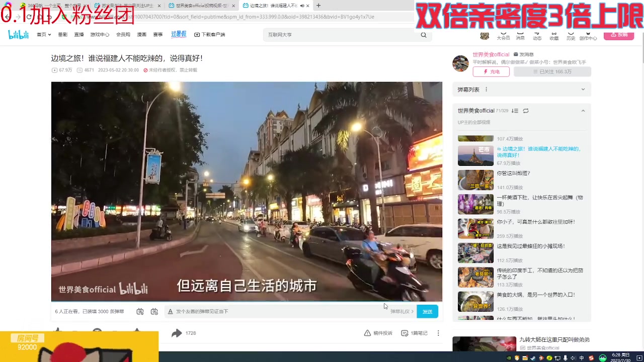
Task: Open the danmaku text style A icon
Action: tap(170, 311)
